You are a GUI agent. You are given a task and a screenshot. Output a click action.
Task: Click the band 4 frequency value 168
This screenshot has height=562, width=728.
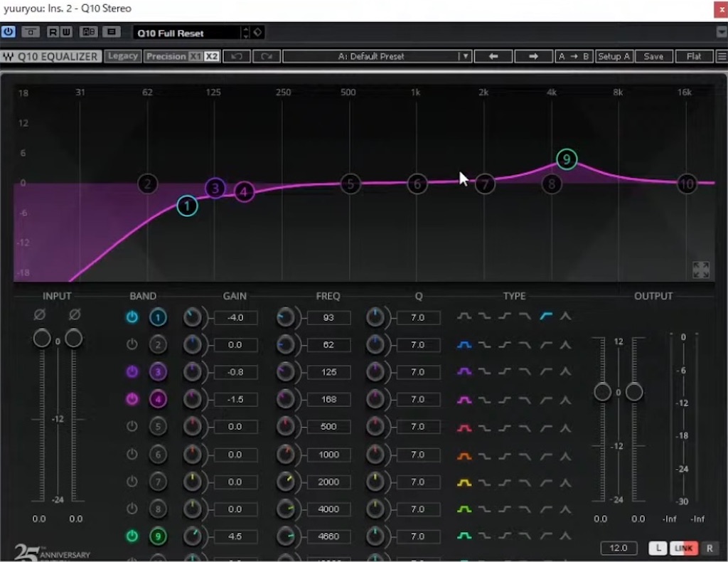point(328,399)
